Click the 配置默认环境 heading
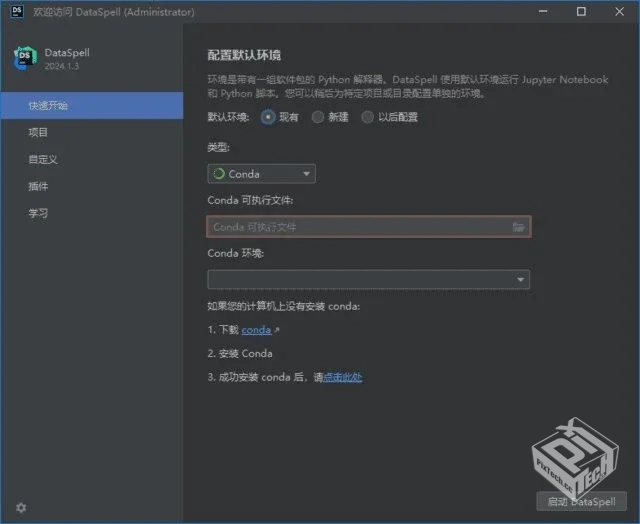This screenshot has height=524, width=640. pyautogui.click(x=244, y=55)
